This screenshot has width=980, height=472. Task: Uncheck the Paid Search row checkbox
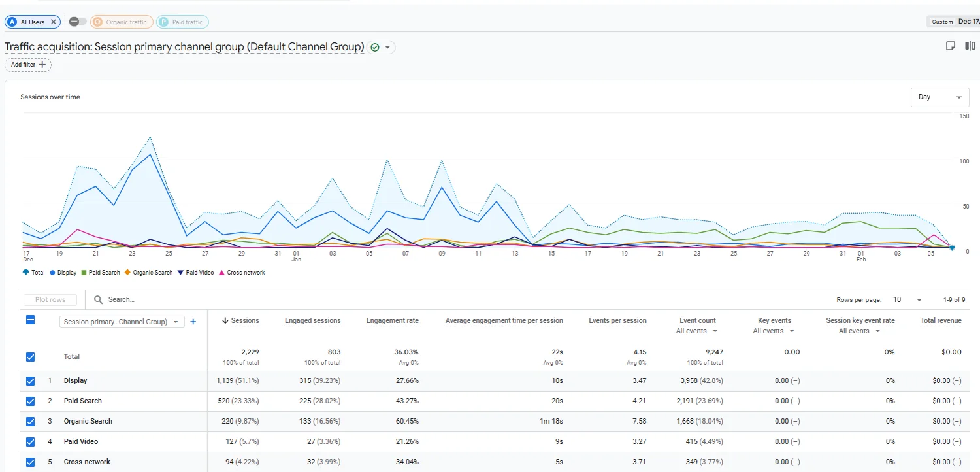click(x=30, y=401)
